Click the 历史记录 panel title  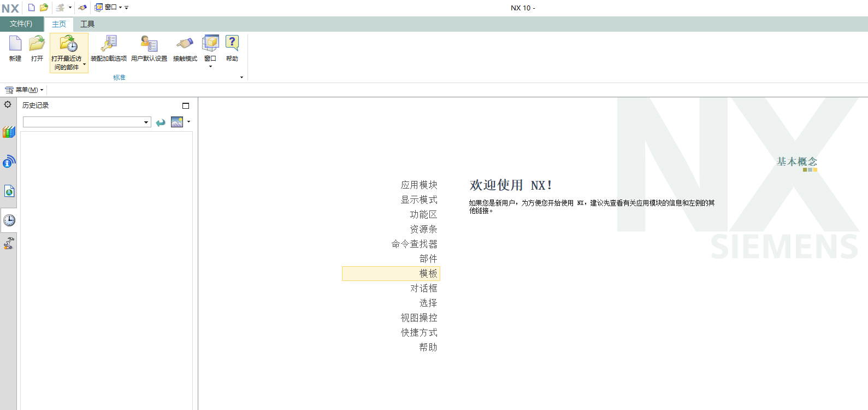click(x=36, y=106)
